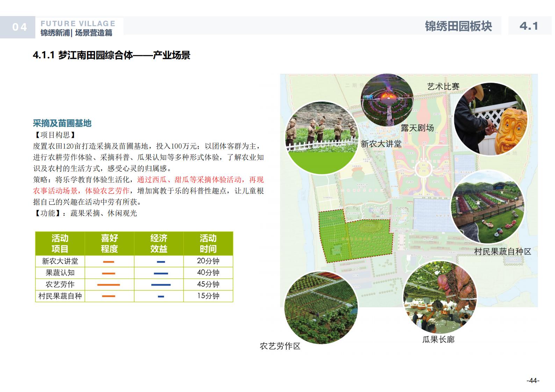Click the 喜好程度 table header

pos(109,243)
